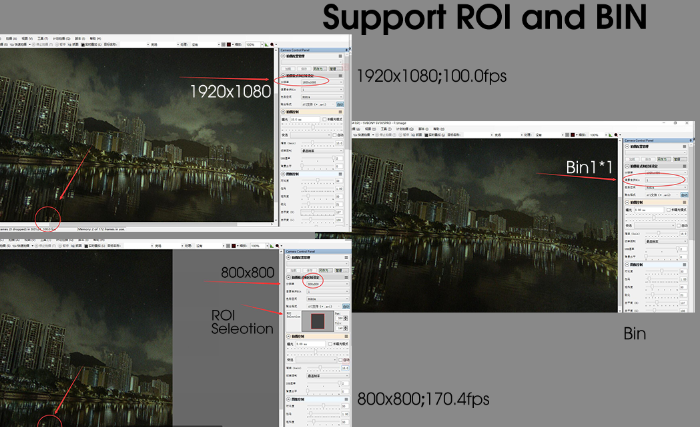Open circled pixel Bin dropdown, Bin window
The height and width of the screenshot is (427, 700).
pyautogui.click(x=666, y=180)
